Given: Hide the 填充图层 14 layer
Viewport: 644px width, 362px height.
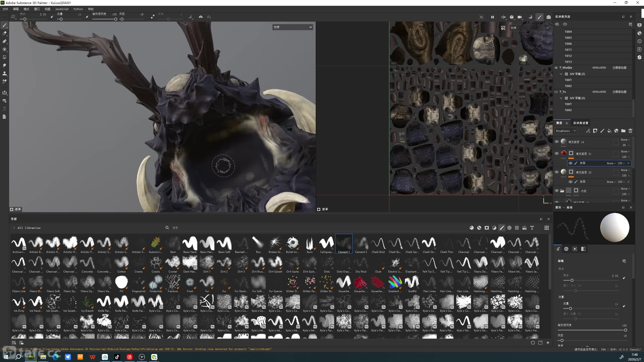Looking at the screenshot, I should click(x=556, y=142).
